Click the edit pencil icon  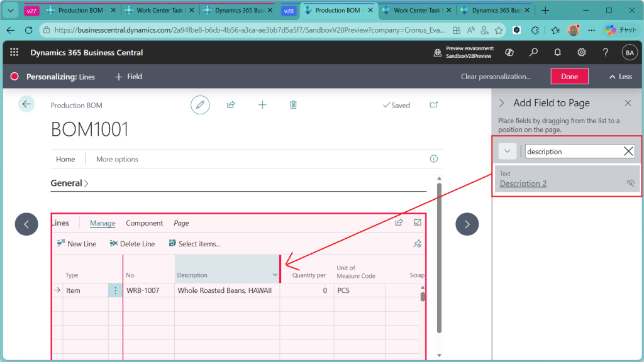click(x=200, y=105)
